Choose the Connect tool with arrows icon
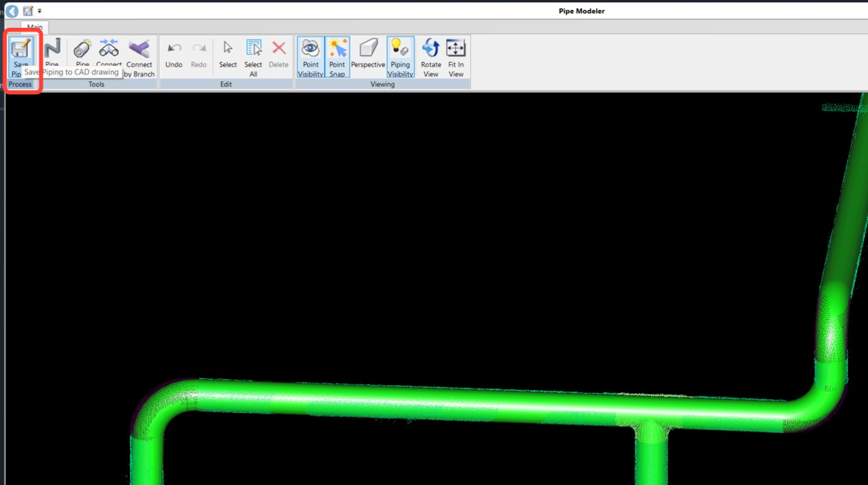 pos(108,49)
